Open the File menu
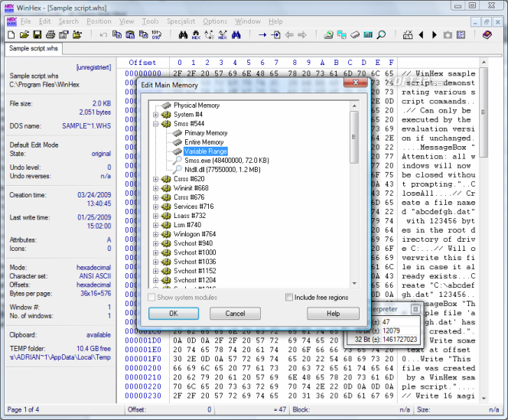 (25, 21)
